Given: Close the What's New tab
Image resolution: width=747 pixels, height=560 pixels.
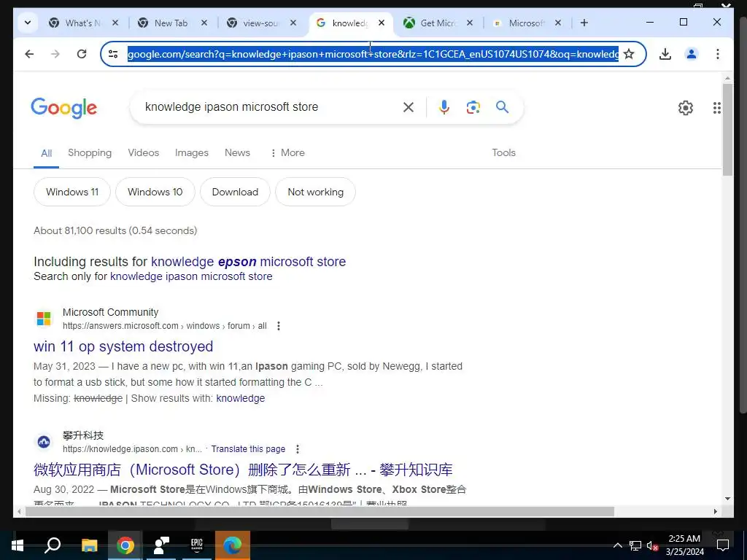Looking at the screenshot, I should pos(115,23).
